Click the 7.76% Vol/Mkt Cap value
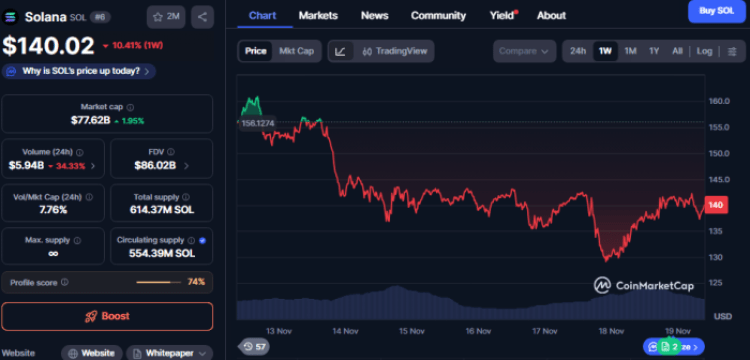This screenshot has width=750, height=360. coord(53,210)
